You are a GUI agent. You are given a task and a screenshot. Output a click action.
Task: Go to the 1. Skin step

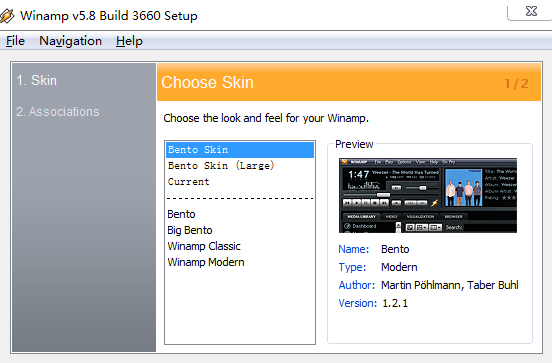pos(37,80)
